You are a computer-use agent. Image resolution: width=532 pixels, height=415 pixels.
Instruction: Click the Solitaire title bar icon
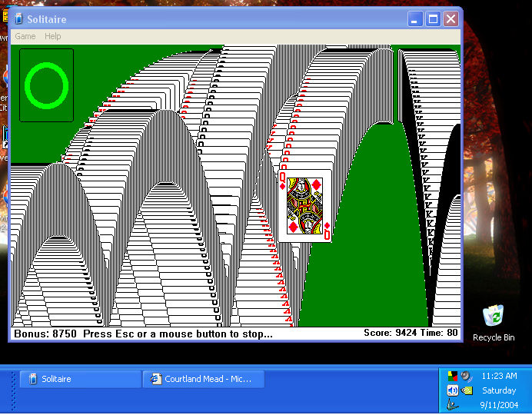point(18,19)
